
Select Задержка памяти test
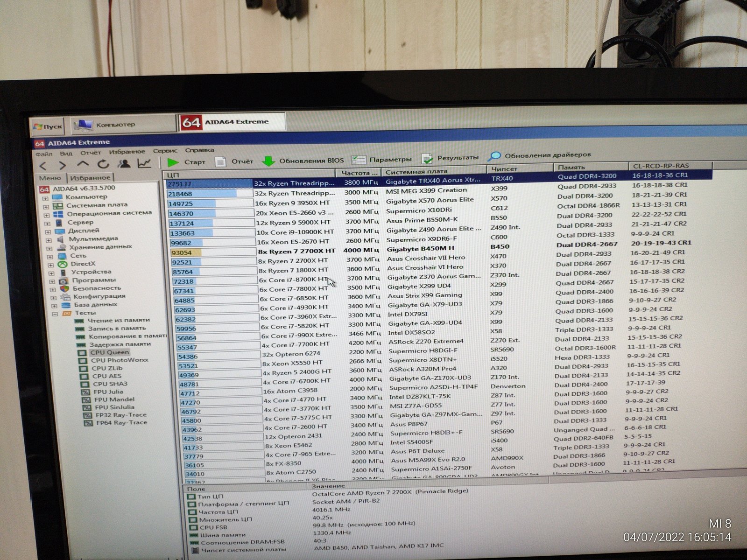click(x=114, y=344)
